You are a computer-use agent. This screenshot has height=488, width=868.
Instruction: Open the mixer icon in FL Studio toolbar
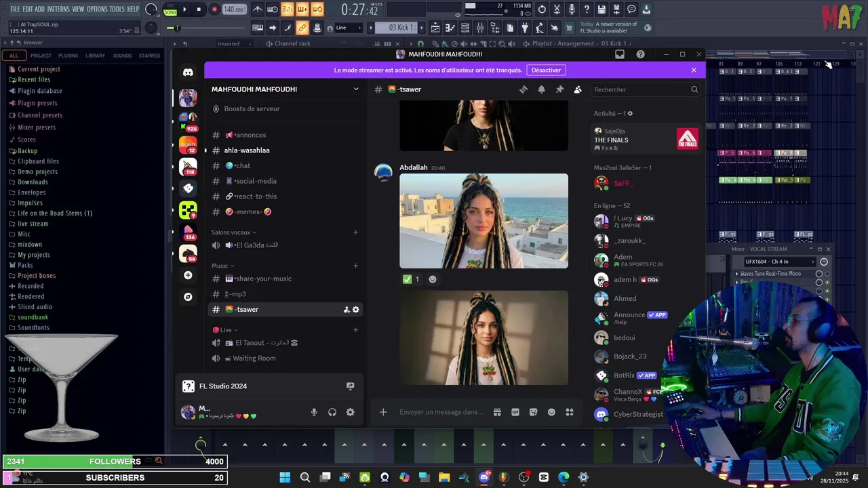coord(480,28)
